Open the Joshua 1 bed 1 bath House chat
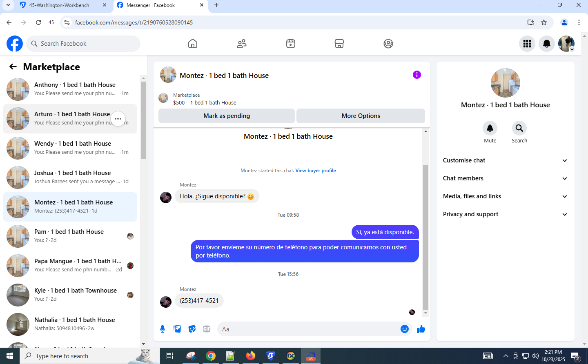The image size is (588, 364). click(x=70, y=178)
